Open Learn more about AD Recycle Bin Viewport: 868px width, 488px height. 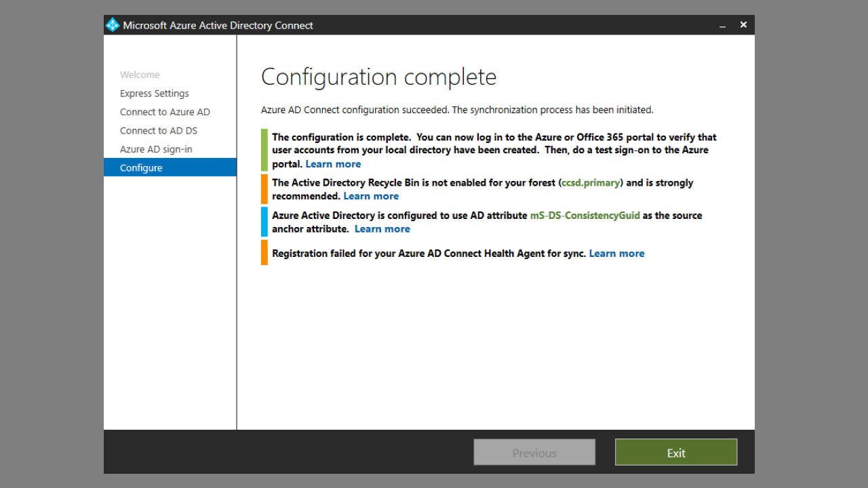tap(371, 196)
